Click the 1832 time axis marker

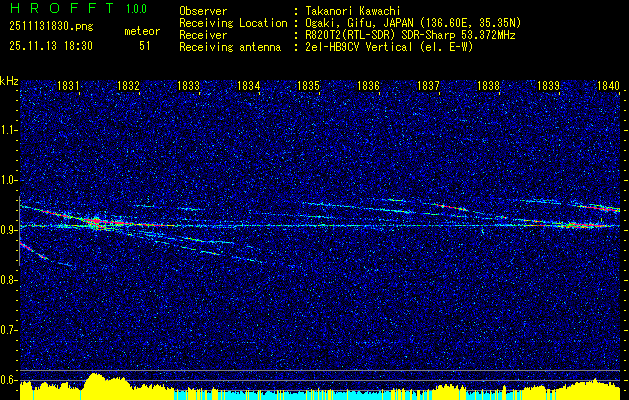tap(128, 86)
